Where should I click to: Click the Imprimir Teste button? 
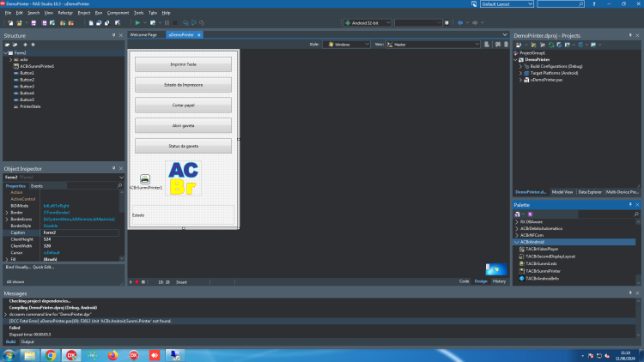coord(183,64)
